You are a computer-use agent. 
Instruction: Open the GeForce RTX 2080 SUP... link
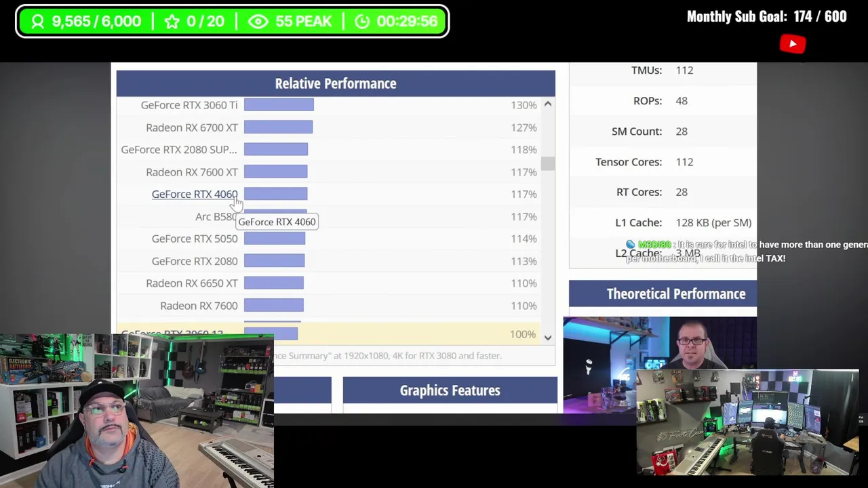(x=179, y=150)
